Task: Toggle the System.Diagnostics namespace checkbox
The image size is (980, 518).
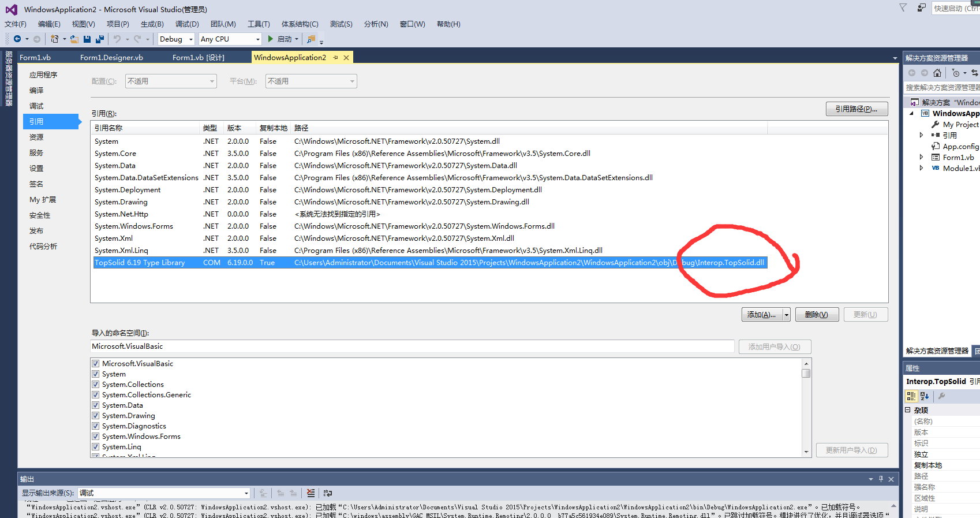Action: [x=96, y=426]
